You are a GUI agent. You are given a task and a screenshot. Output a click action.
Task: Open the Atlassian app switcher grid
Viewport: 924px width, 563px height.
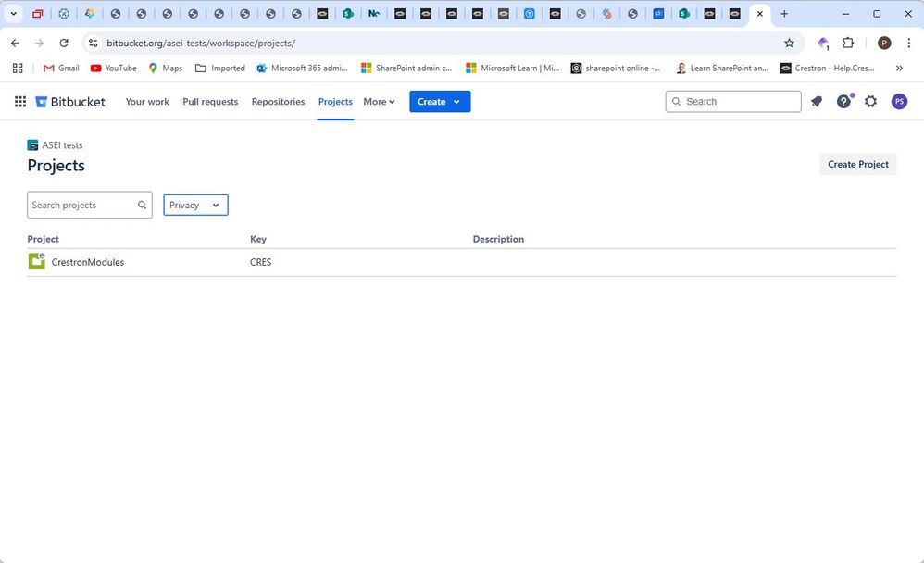point(20,102)
